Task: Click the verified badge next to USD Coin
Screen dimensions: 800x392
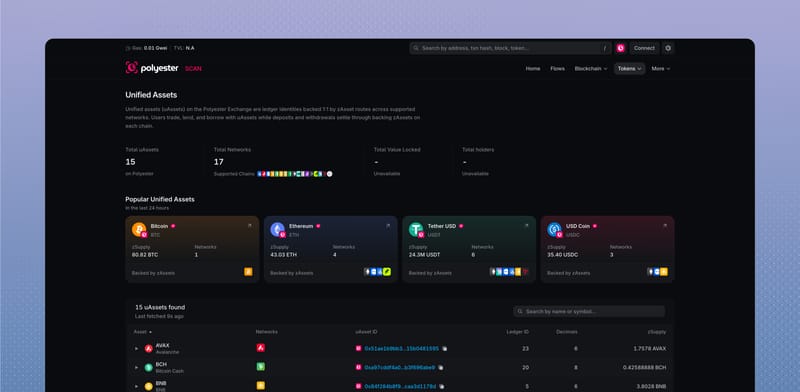Action: 594,226
